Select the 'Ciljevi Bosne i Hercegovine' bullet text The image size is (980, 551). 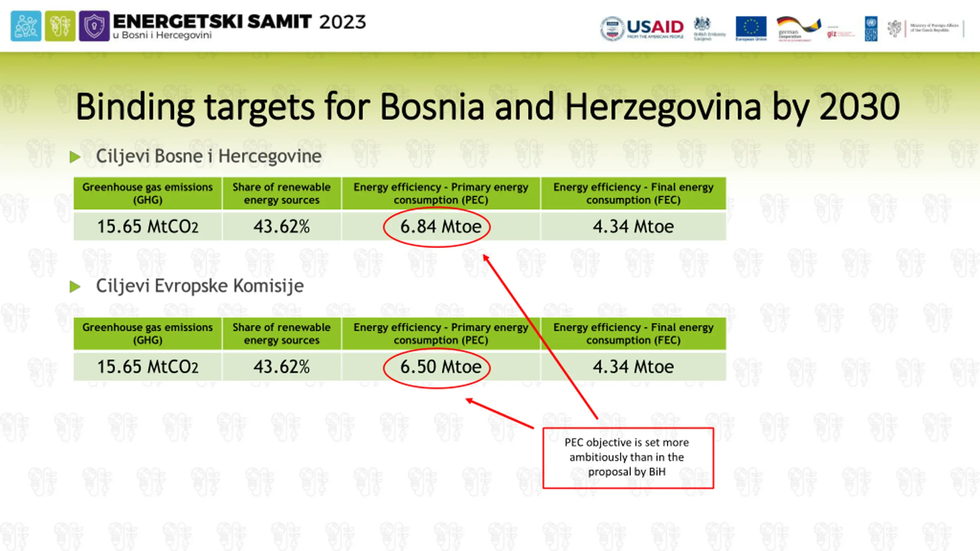pos(209,156)
